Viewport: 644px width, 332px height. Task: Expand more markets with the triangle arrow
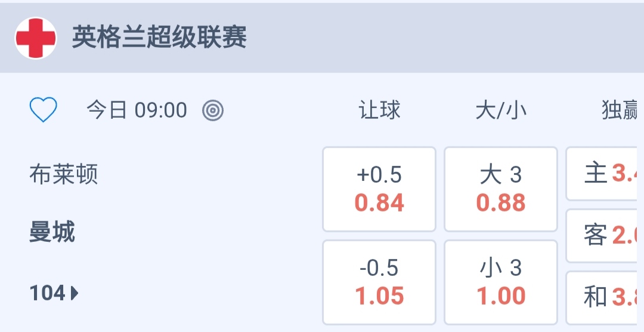tap(75, 293)
